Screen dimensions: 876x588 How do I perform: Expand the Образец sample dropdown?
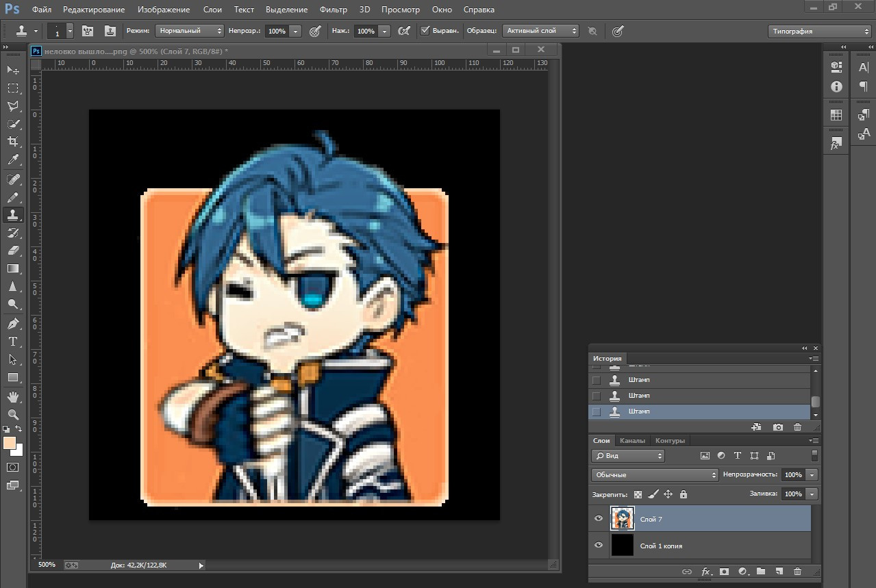coord(540,31)
